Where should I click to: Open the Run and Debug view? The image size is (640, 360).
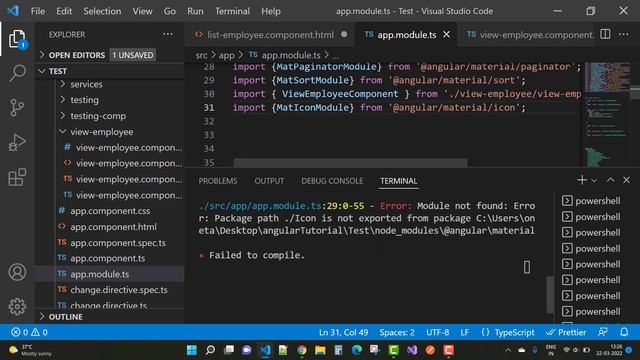[17, 143]
